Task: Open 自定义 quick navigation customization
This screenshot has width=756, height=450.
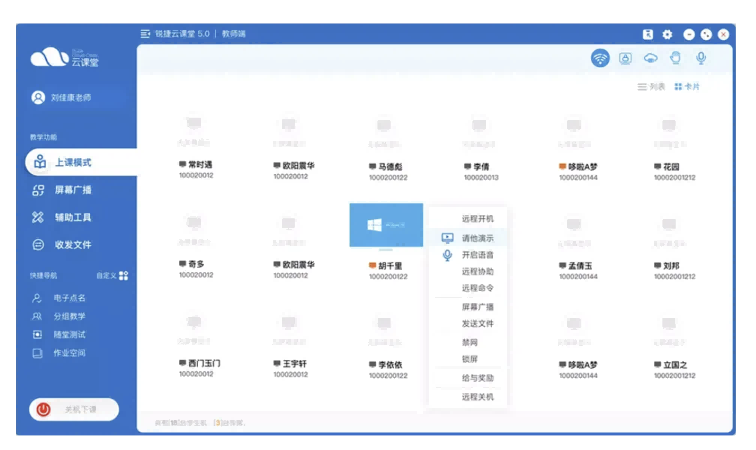Action: click(x=112, y=275)
